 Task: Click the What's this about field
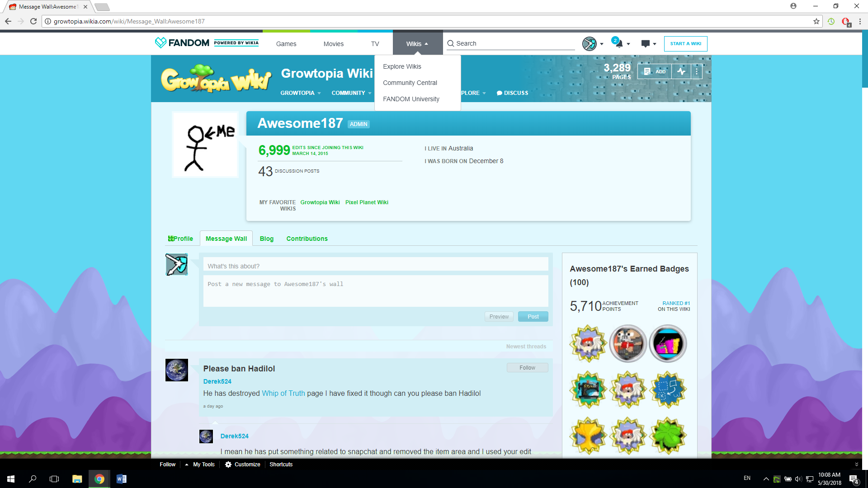point(375,266)
